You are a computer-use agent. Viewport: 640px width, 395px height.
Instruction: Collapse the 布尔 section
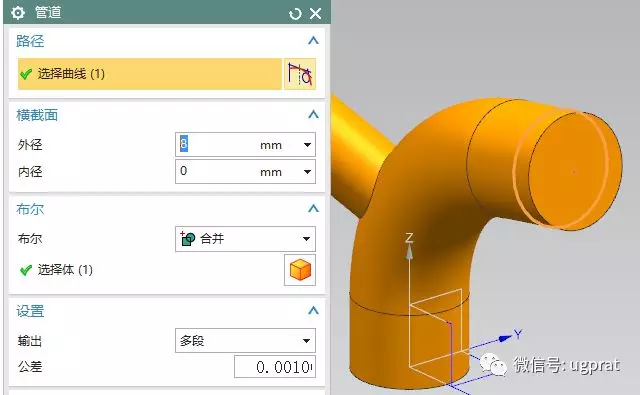[x=313, y=209]
